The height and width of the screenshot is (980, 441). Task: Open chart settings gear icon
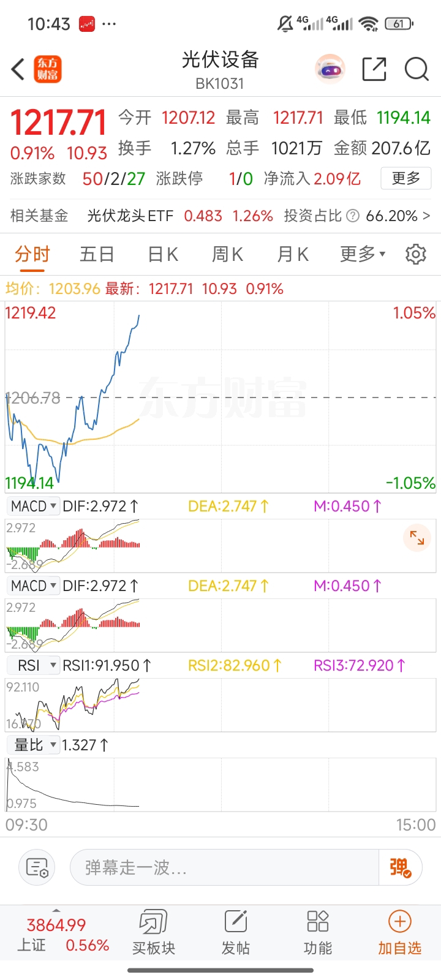[416, 254]
